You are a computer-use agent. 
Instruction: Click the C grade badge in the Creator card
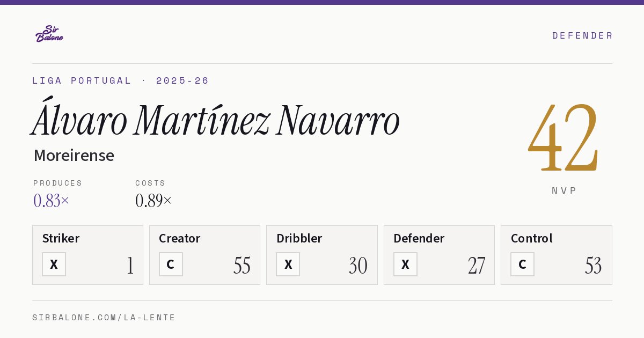[x=171, y=264]
